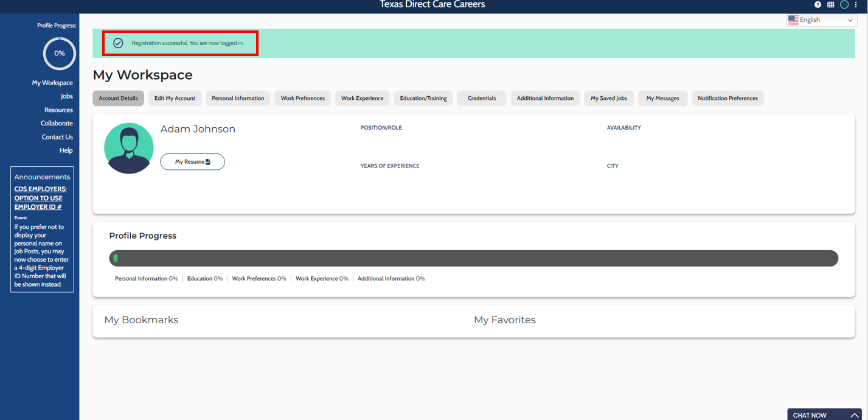Open the grid apps icon in header
868x420 pixels.
[830, 5]
